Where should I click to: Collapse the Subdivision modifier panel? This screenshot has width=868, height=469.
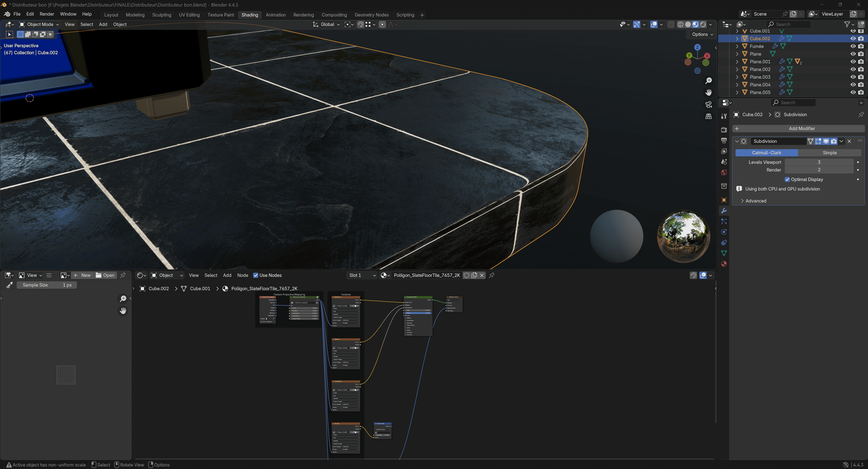click(x=737, y=141)
